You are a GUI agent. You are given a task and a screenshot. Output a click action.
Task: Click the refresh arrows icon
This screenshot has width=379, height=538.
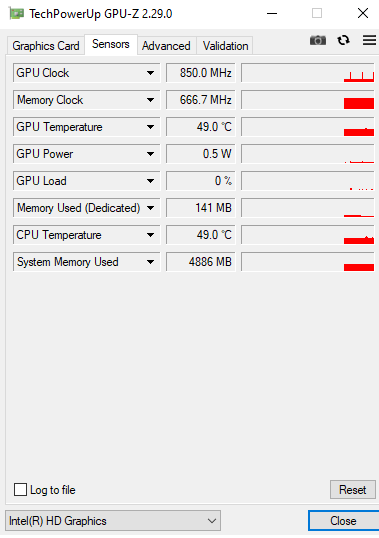click(343, 40)
